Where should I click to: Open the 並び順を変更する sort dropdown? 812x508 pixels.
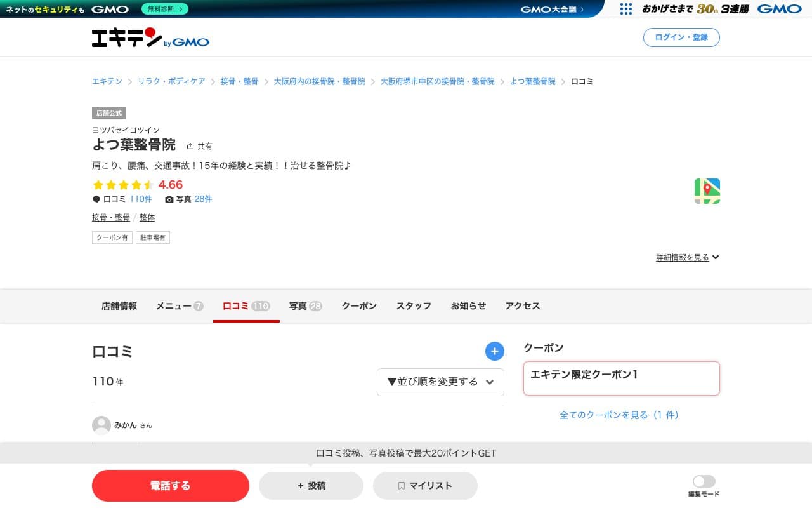tap(440, 382)
